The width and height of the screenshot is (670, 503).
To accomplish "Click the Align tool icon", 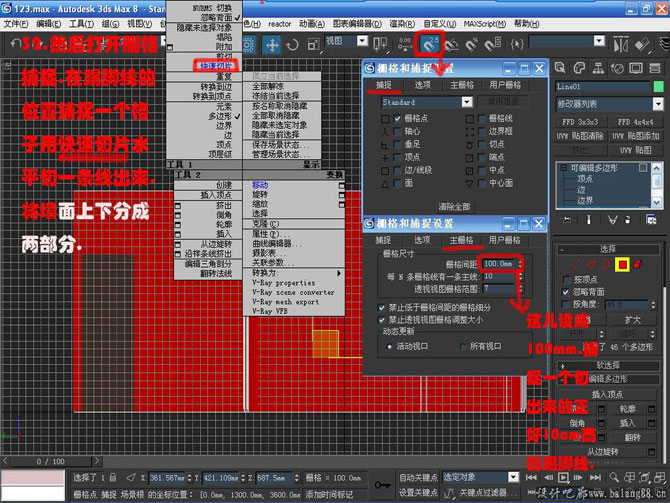I will 641,44.
